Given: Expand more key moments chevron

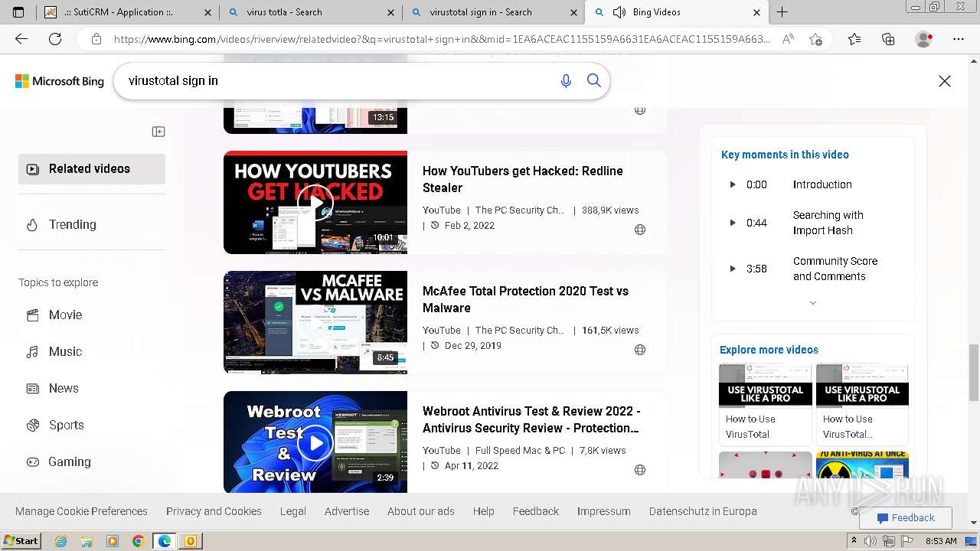Looking at the screenshot, I should (813, 303).
